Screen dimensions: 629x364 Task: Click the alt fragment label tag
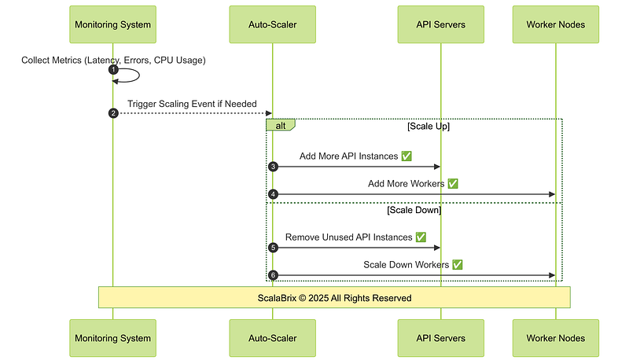pos(281,125)
